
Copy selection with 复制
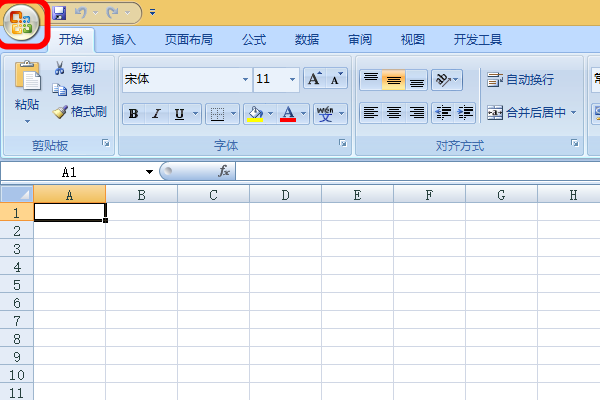coord(74,90)
